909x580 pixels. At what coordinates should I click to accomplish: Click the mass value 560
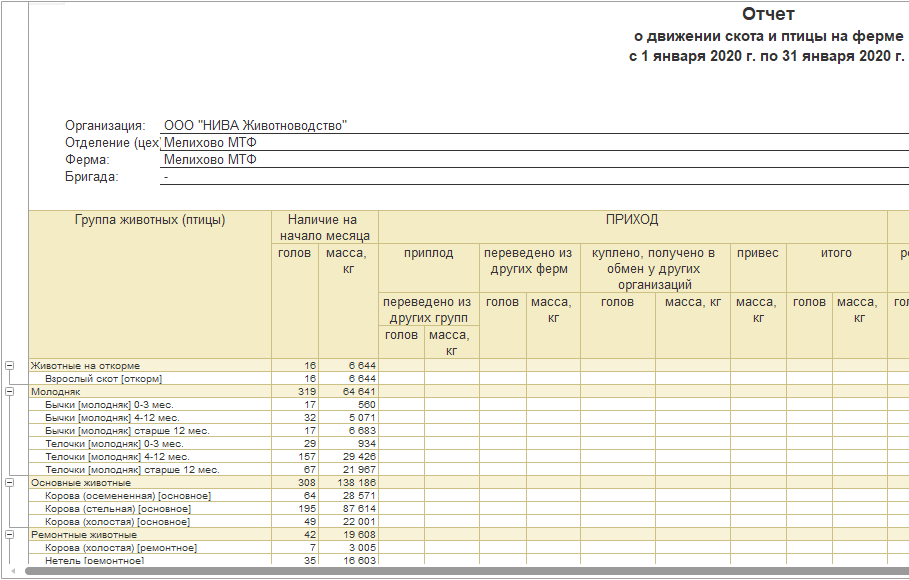(x=366, y=405)
